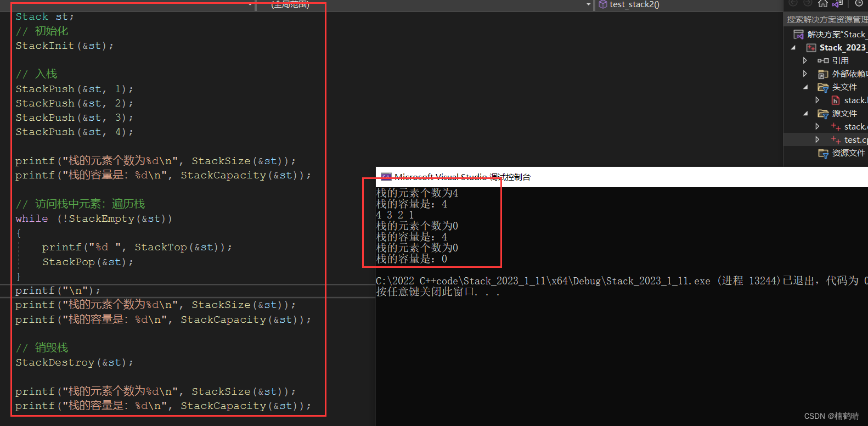Open the dropdown arrow left of (全局范围)
Image resolution: width=868 pixels, height=426 pixels.
pos(250,4)
